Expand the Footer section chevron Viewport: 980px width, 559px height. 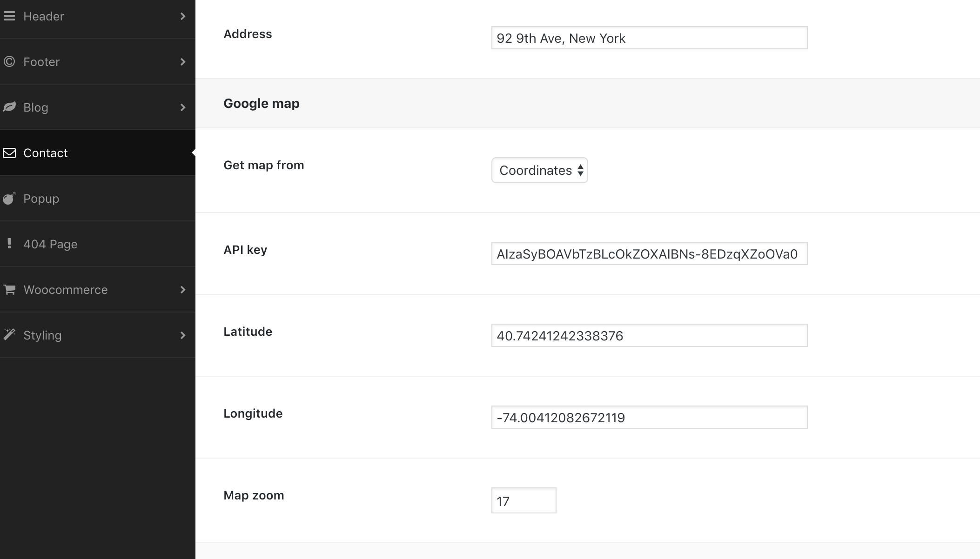183,62
